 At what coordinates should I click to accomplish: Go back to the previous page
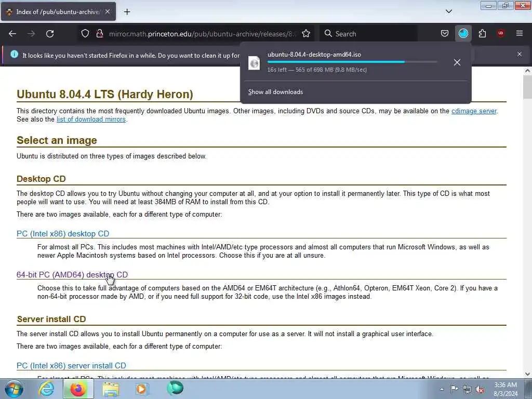point(12,34)
